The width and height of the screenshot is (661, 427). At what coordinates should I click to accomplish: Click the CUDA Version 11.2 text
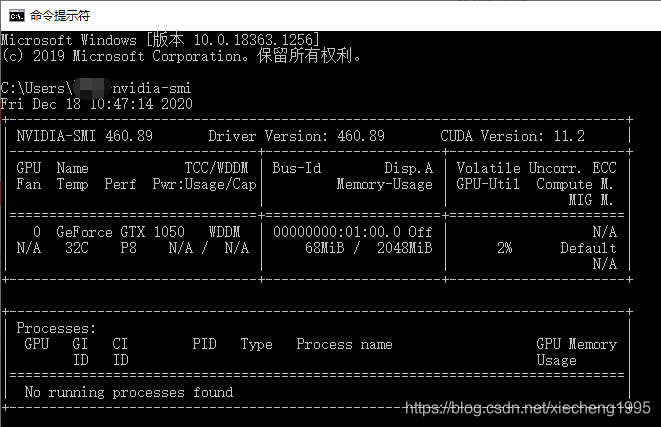512,136
